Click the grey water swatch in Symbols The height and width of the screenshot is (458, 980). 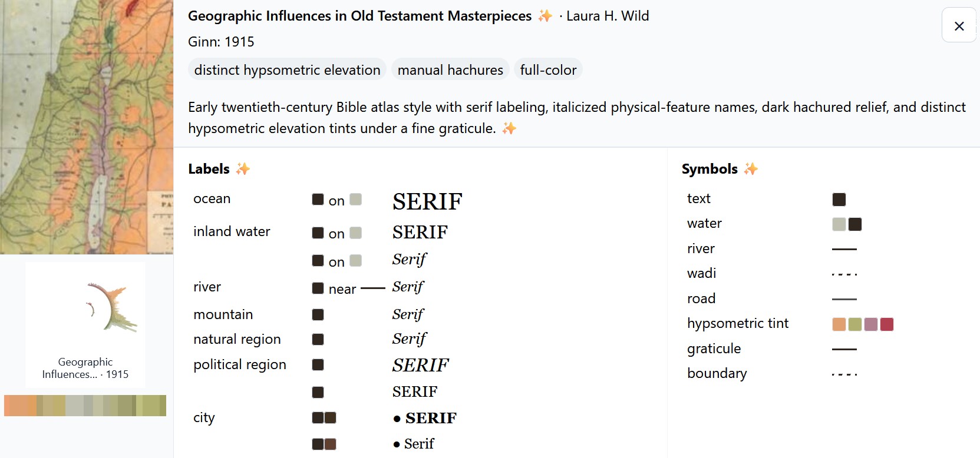839,224
